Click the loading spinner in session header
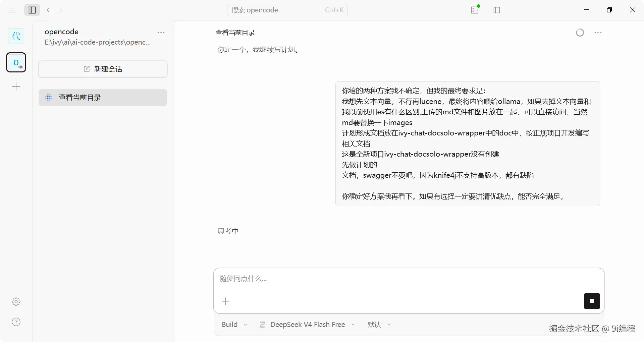 click(x=580, y=33)
